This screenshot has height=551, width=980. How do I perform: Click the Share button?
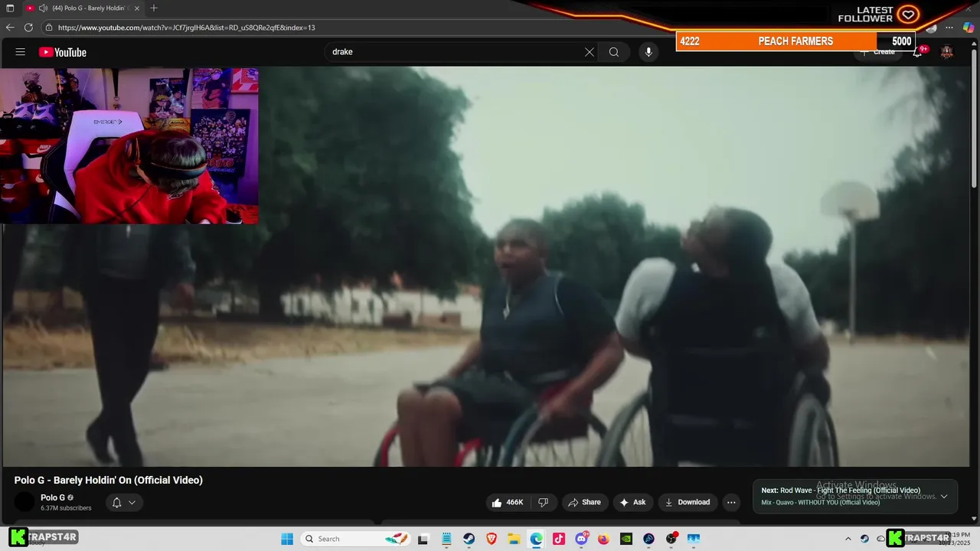click(584, 503)
